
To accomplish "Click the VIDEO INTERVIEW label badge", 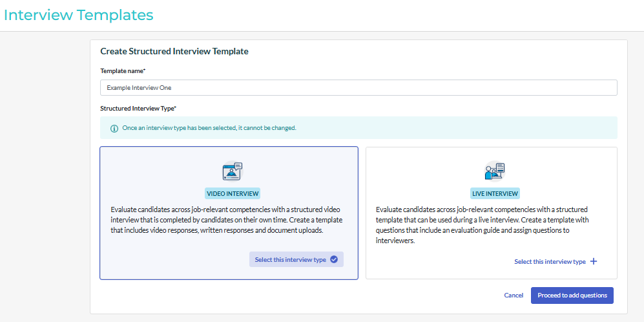I will pos(233,193).
